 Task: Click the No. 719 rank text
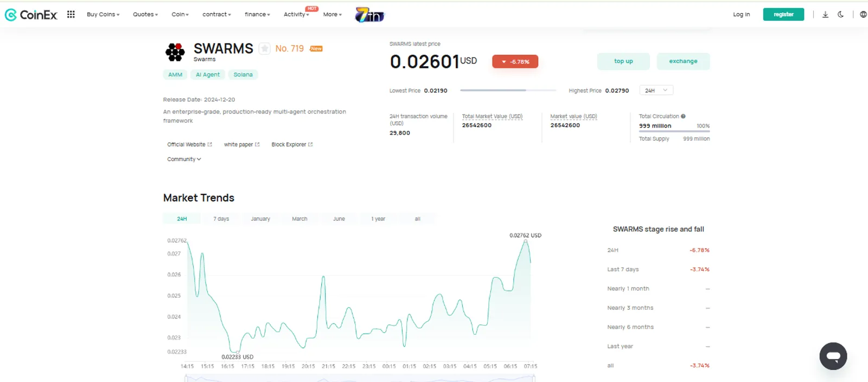click(x=290, y=49)
